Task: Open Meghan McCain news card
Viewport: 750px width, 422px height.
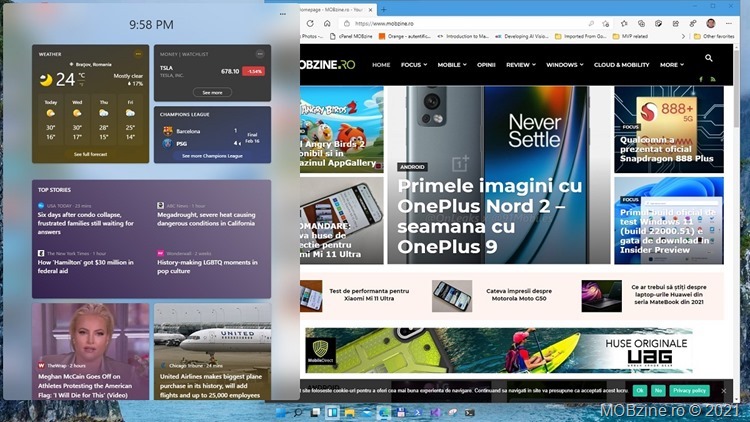Action: [90, 351]
